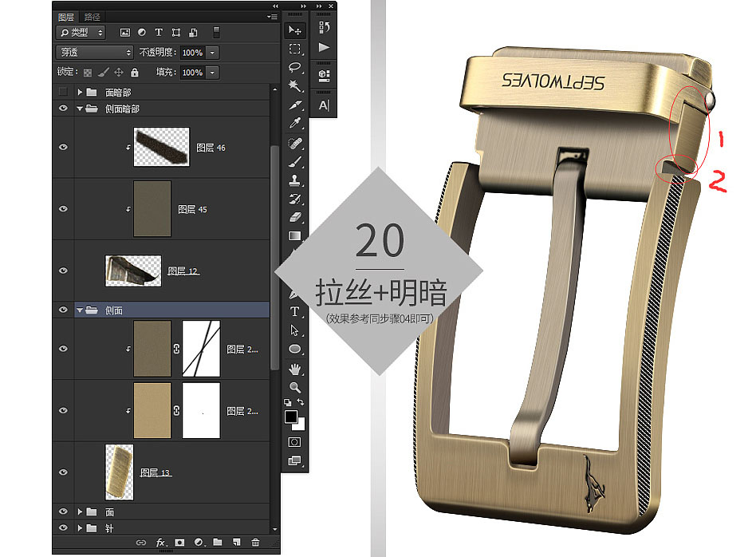756x557 pixels.
Task: Reset to default foreground/background colors
Action: pyautogui.click(x=287, y=401)
